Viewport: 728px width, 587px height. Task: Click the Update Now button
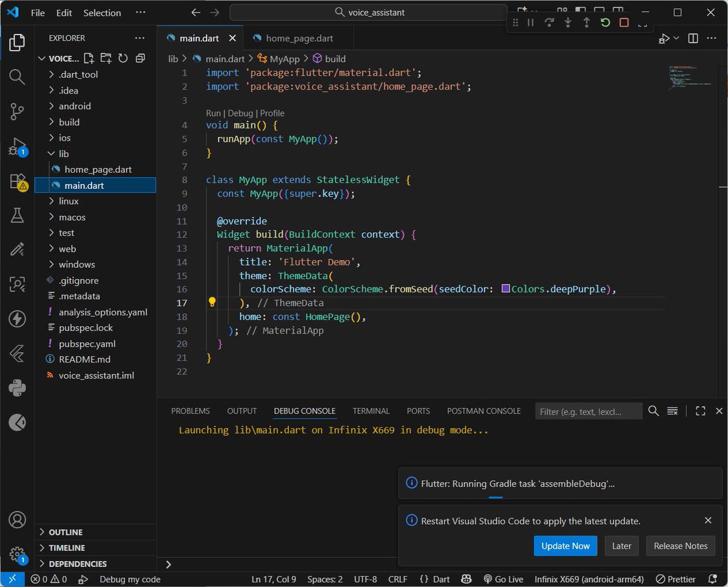pos(565,546)
